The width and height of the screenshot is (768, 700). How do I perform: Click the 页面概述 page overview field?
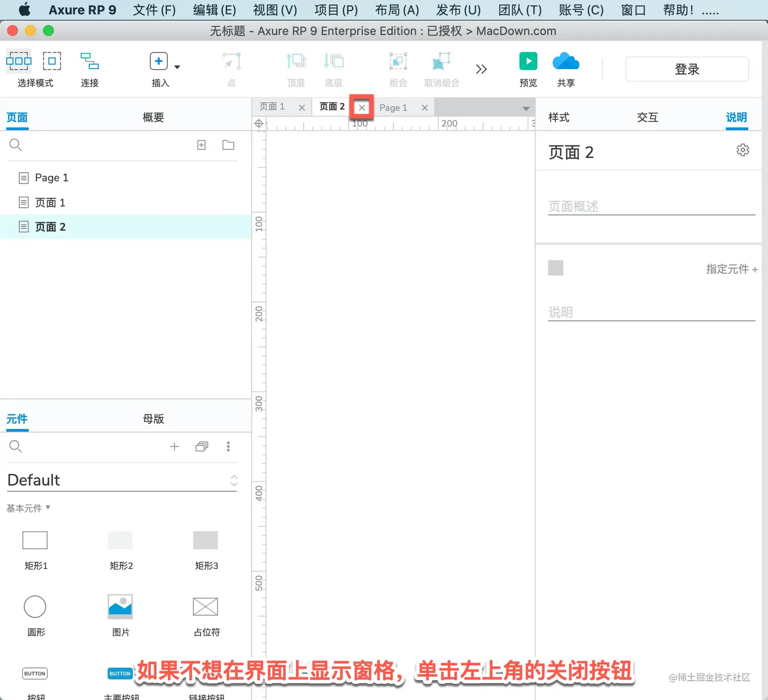(652, 207)
